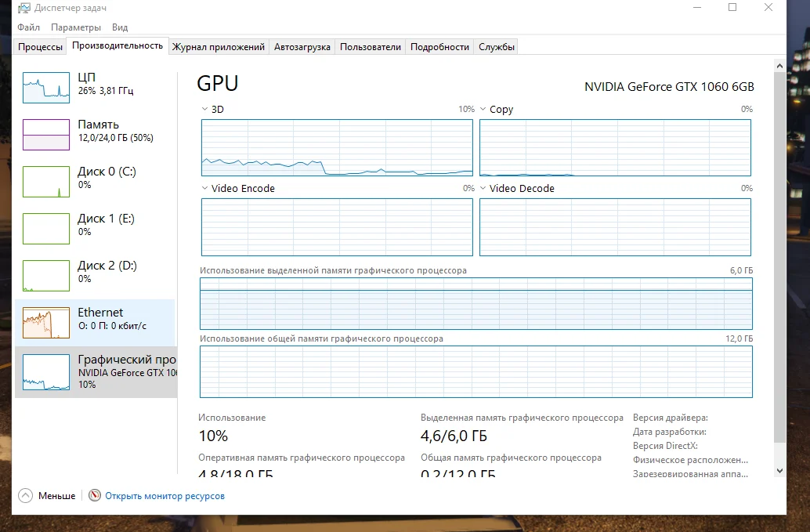The width and height of the screenshot is (810, 532).
Task: Click the scroll down arrow on scrollbar
Action: [779, 471]
